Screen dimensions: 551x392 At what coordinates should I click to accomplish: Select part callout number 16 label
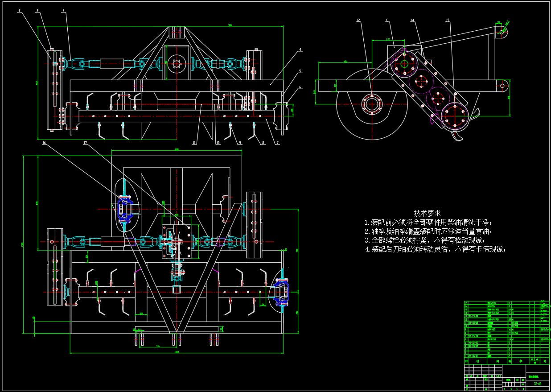click(x=44, y=143)
